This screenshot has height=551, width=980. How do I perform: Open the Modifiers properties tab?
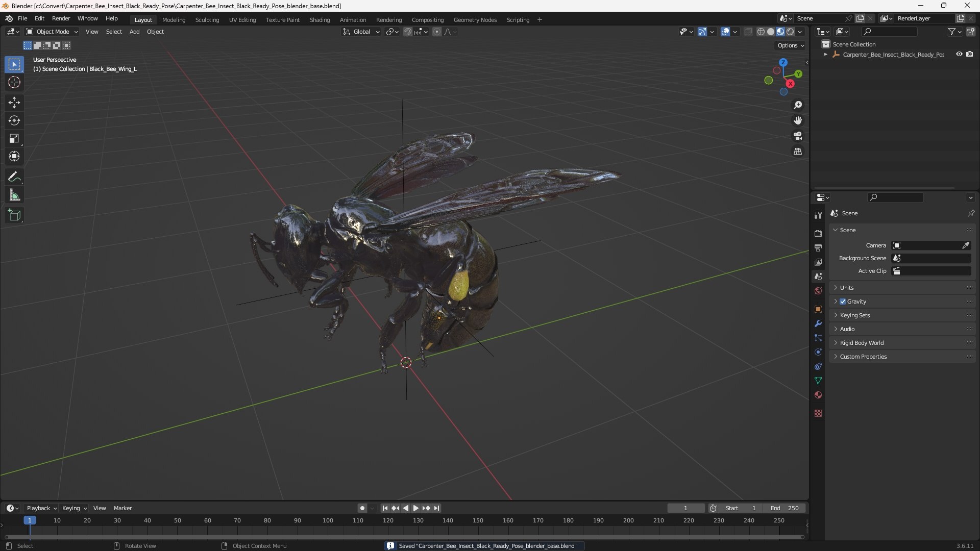click(818, 323)
